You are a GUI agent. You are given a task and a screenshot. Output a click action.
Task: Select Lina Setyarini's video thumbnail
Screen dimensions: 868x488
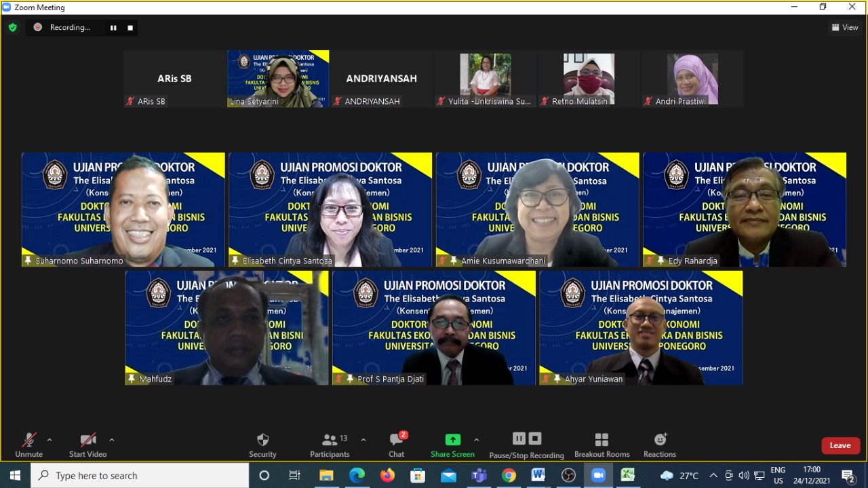click(x=278, y=79)
